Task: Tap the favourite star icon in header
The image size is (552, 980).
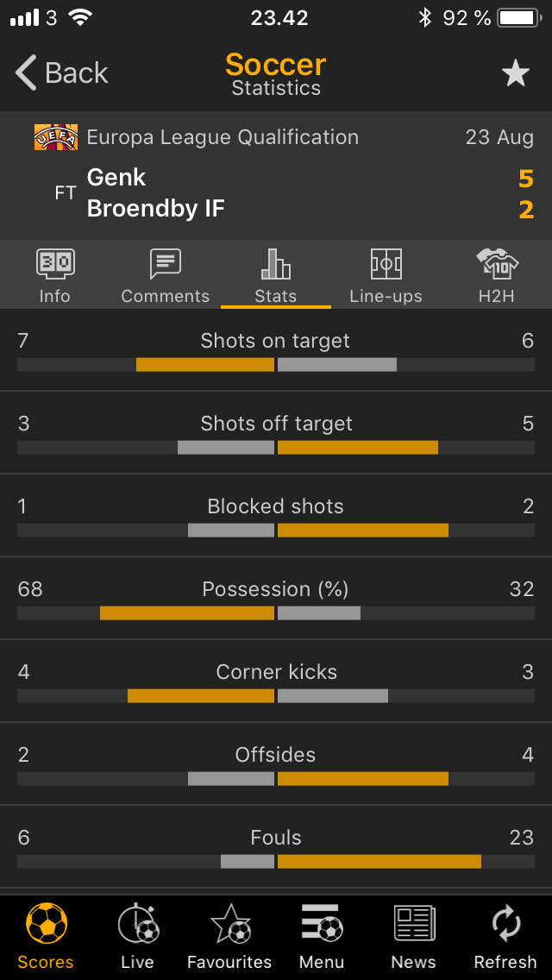Action: (516, 73)
